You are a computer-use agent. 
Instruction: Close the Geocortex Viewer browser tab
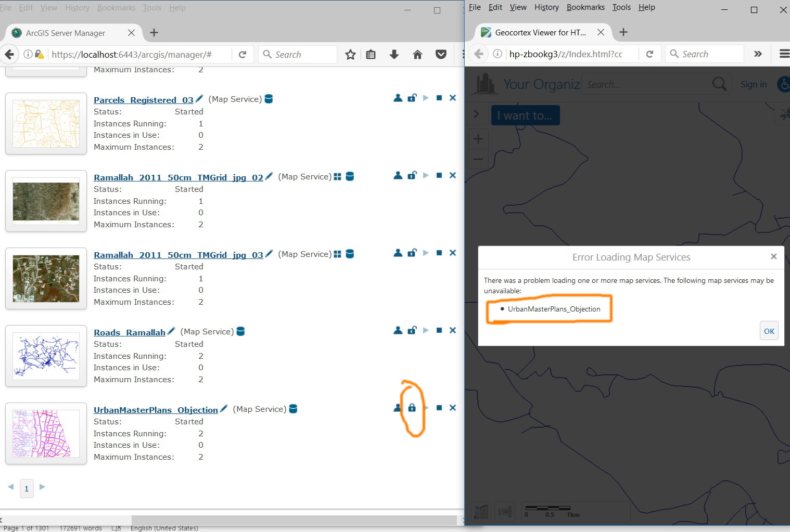(601, 32)
